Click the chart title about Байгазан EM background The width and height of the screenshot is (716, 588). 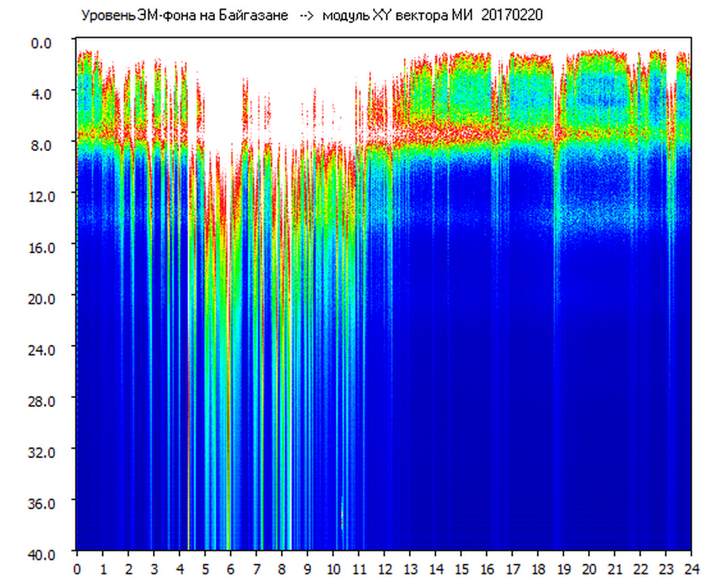point(184,16)
